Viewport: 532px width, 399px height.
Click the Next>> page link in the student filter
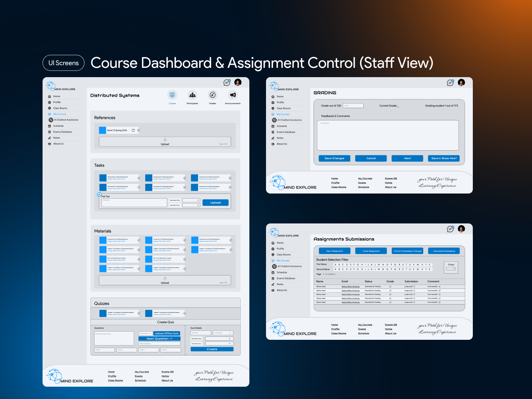(x=332, y=274)
